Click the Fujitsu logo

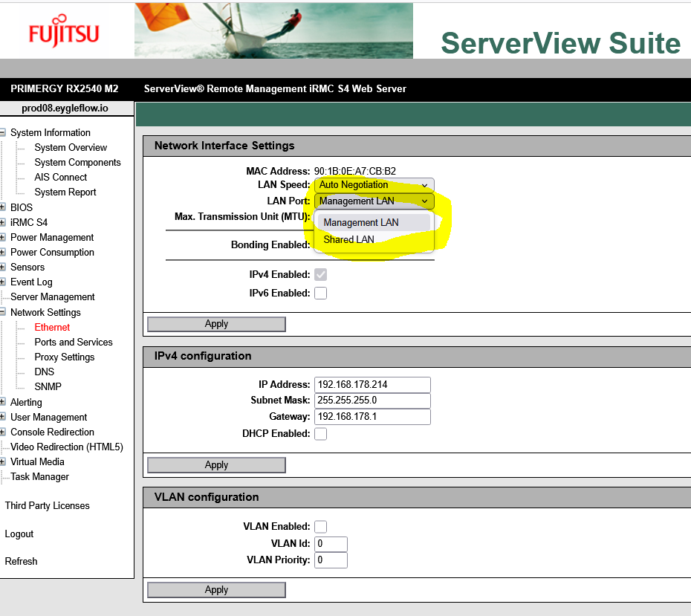(x=64, y=31)
